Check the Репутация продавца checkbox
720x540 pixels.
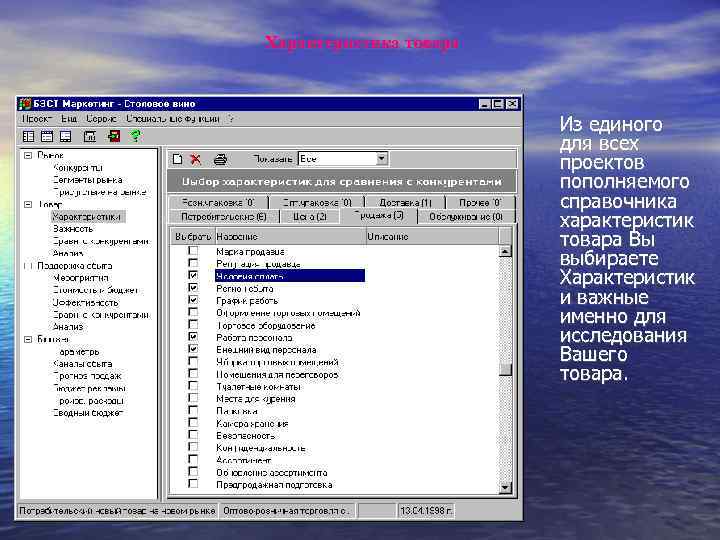(193, 263)
